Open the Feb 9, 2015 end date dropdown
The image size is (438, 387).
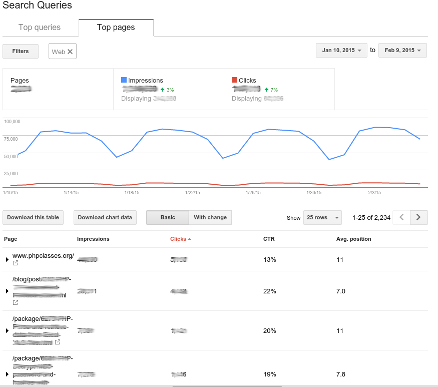click(402, 50)
